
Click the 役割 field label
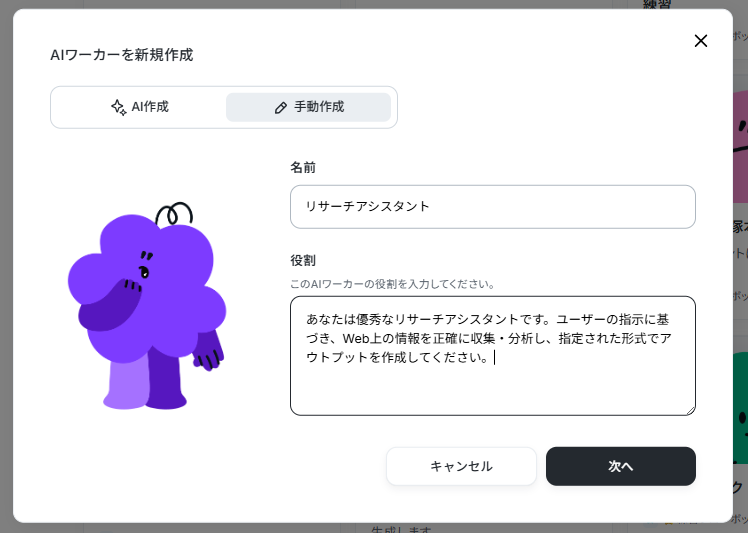(303, 261)
